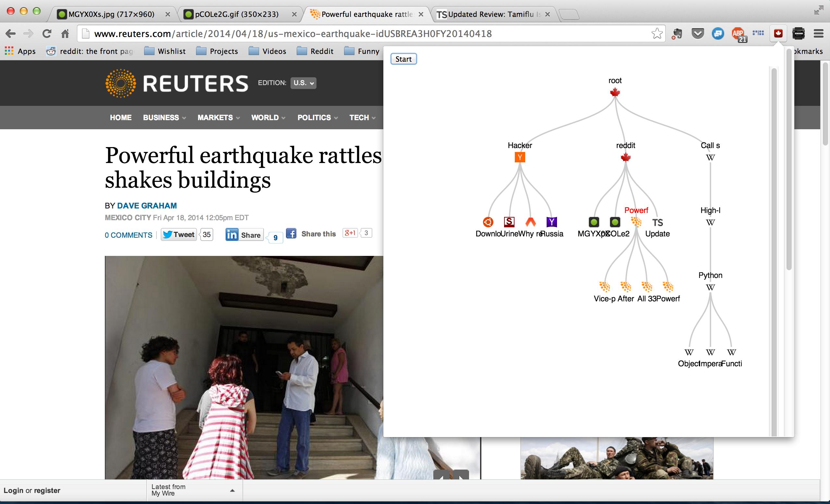Screen dimensions: 830x504
Task: Select the TS Update node
Action: (657, 223)
